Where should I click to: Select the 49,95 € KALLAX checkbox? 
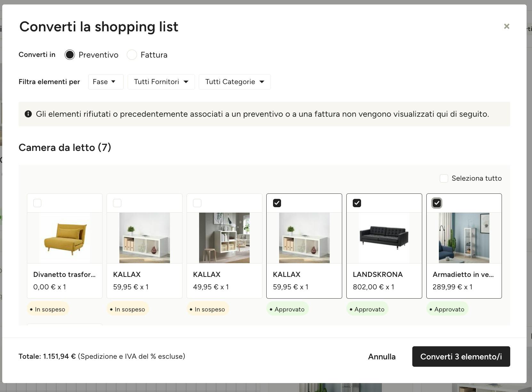(x=197, y=203)
